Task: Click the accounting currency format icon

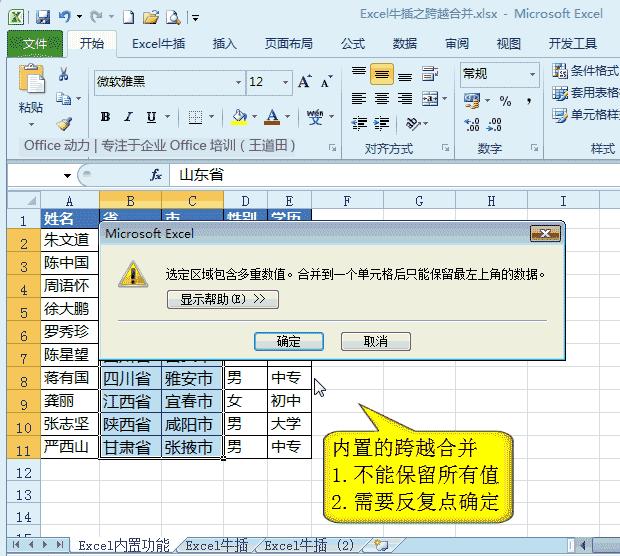Action: 472,101
